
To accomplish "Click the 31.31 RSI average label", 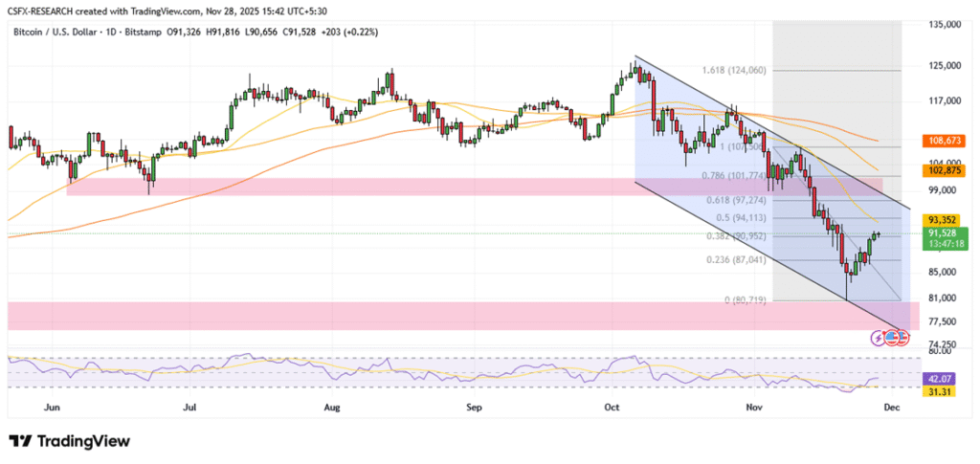I will pyautogui.click(x=943, y=392).
